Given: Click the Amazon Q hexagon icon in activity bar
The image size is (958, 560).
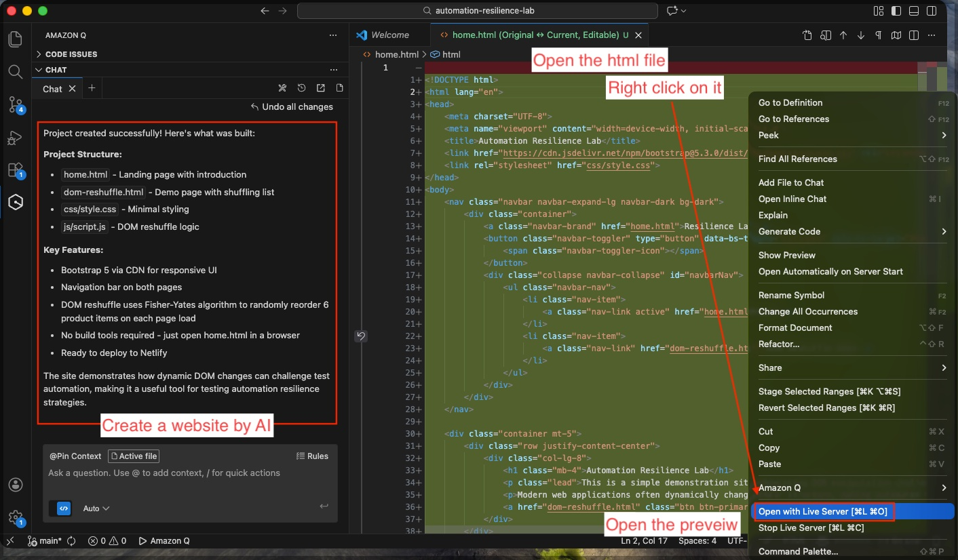Looking at the screenshot, I should pyautogui.click(x=15, y=202).
